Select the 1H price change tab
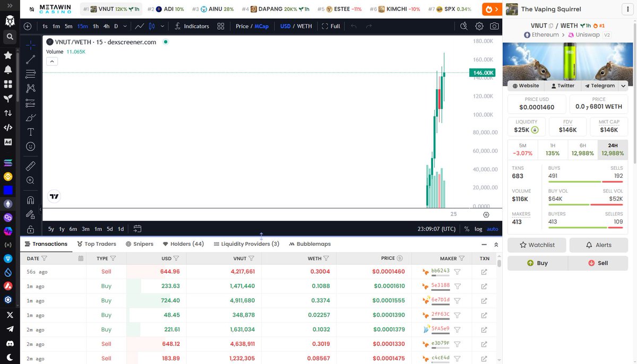Image resolution: width=637 pixels, height=364 pixels. click(553, 150)
